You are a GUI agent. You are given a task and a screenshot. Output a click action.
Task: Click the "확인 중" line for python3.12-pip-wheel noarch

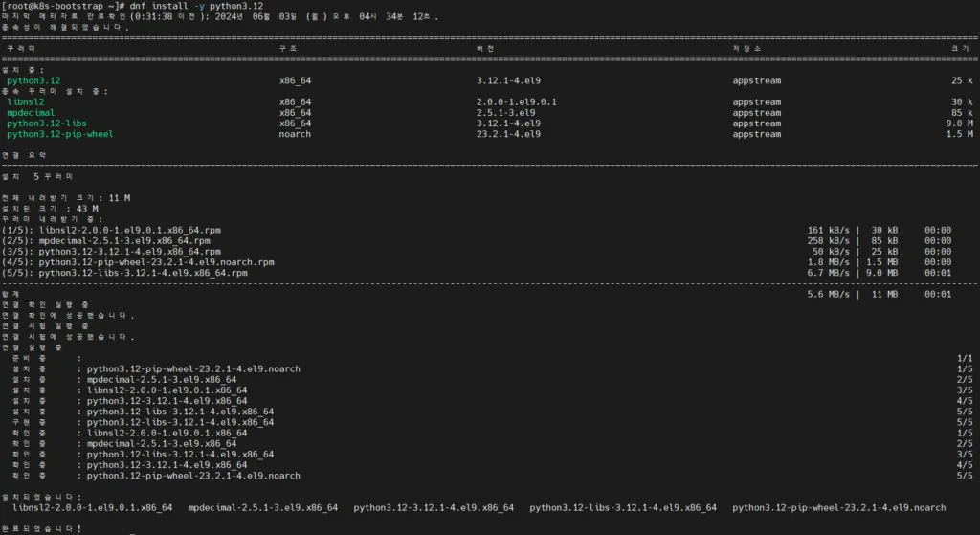[x=156, y=476]
